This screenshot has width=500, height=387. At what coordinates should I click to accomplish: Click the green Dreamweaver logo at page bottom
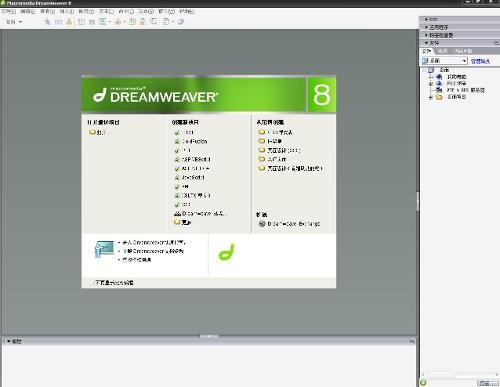227,252
